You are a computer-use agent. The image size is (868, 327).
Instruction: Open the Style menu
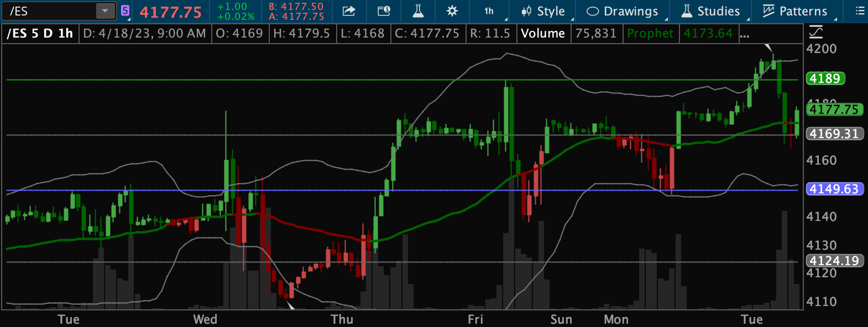(543, 11)
